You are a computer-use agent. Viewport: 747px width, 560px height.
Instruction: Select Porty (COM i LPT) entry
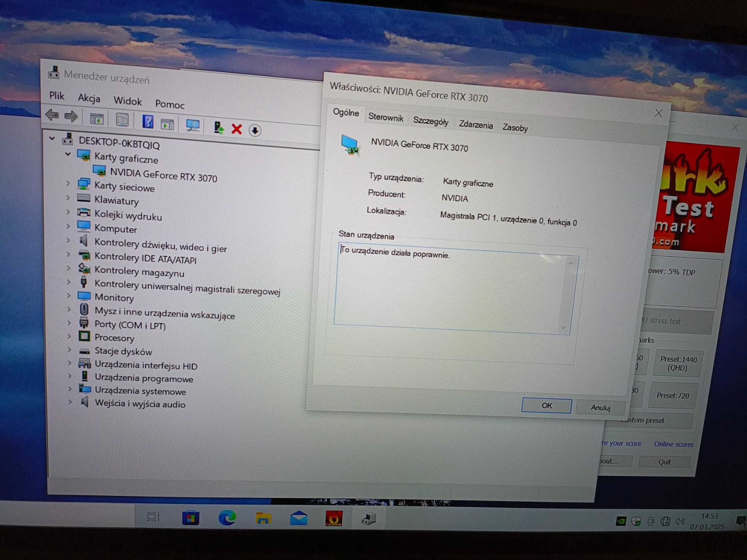pyautogui.click(x=130, y=324)
